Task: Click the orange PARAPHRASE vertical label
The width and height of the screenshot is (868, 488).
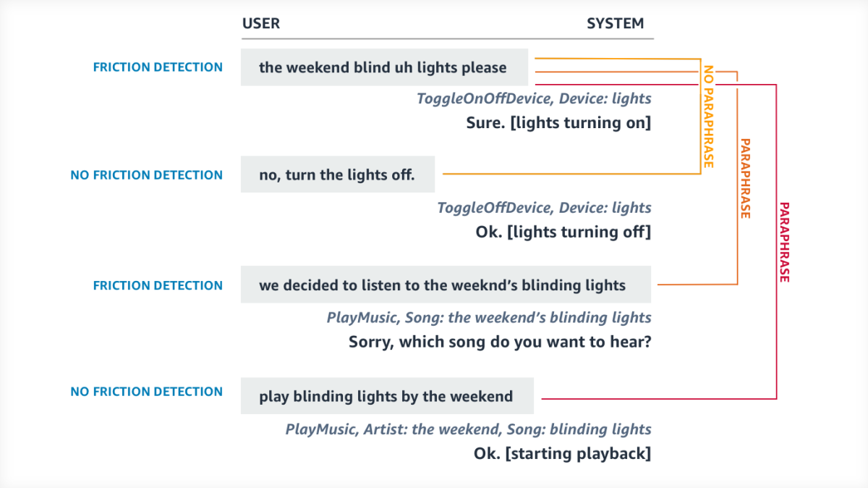Action: (745, 178)
